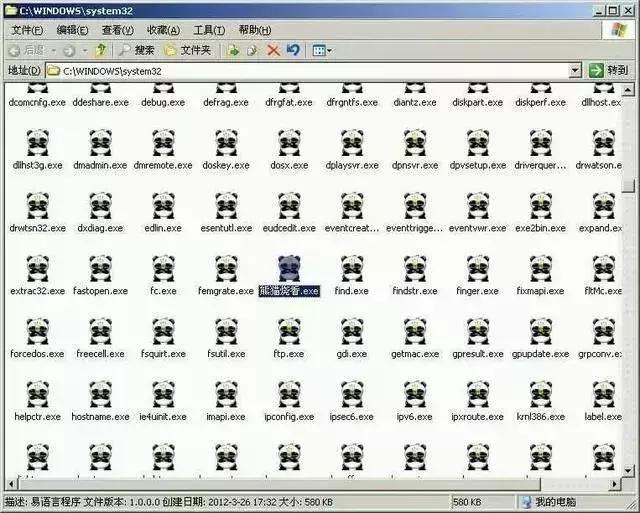
Task: Select the helpctr.exe file icon
Action: point(38,394)
